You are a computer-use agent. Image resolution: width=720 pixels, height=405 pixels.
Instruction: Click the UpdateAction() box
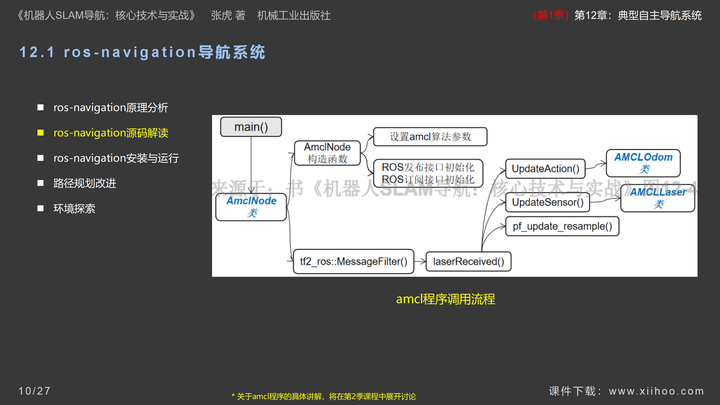click(x=545, y=169)
